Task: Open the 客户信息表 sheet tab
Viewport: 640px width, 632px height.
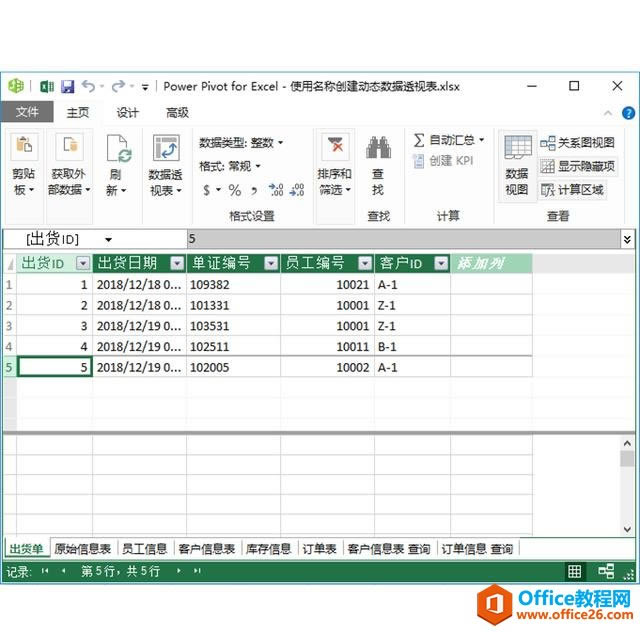Action: coord(207,549)
